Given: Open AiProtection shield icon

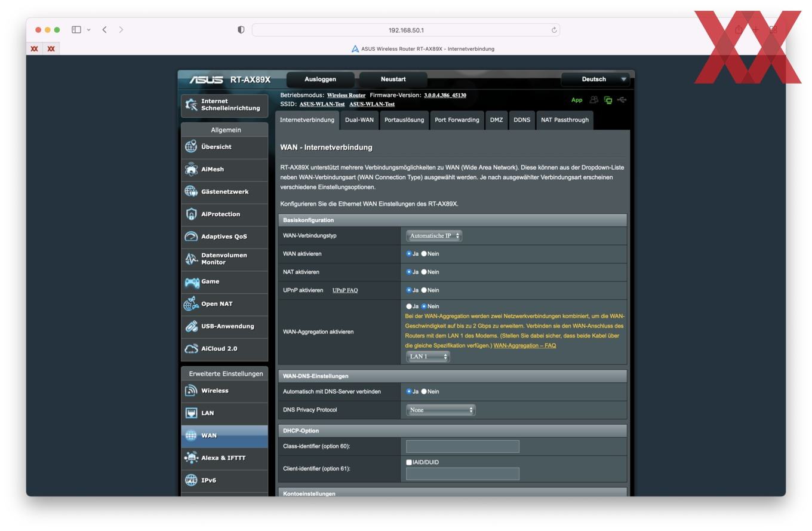Looking at the screenshot, I should click(x=191, y=214).
